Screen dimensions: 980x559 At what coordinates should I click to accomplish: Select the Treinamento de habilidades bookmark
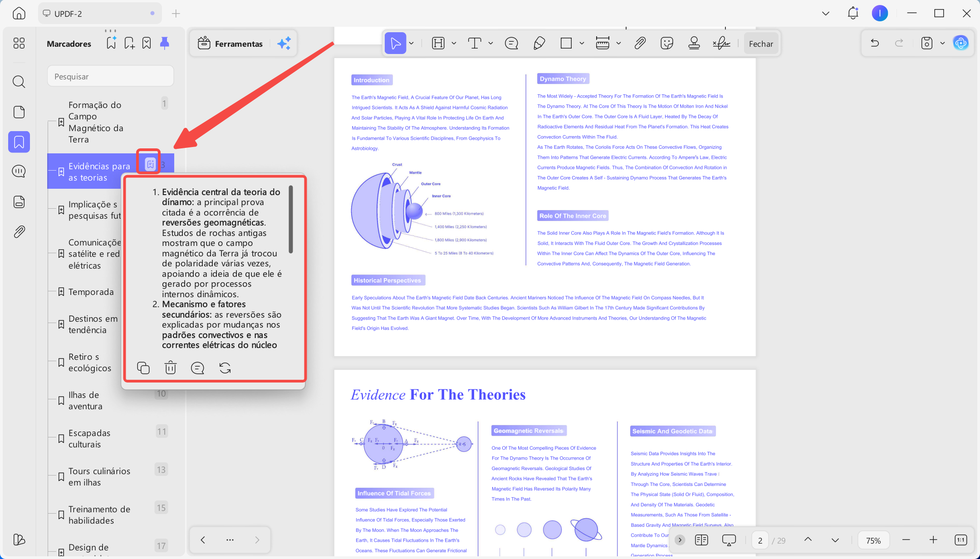[x=110, y=515]
